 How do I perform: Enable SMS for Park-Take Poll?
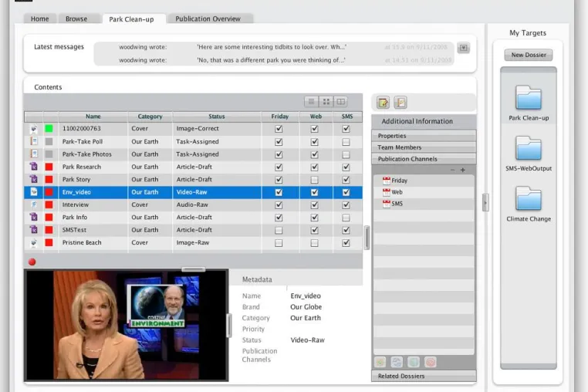point(346,142)
